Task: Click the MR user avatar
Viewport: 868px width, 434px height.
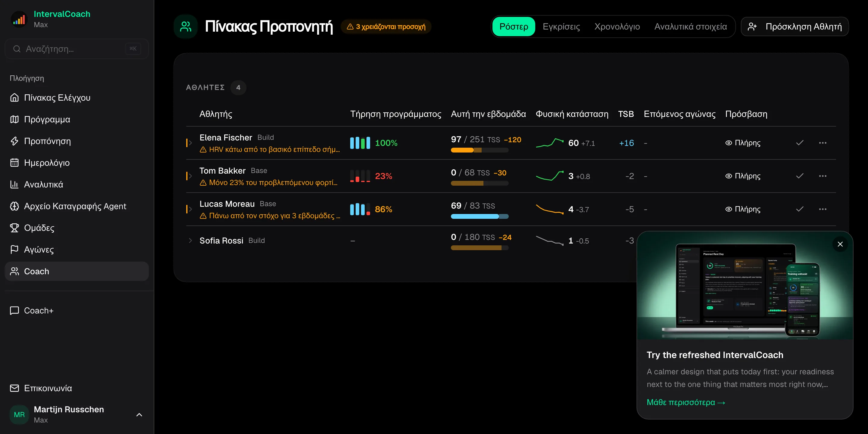Action: click(x=19, y=414)
